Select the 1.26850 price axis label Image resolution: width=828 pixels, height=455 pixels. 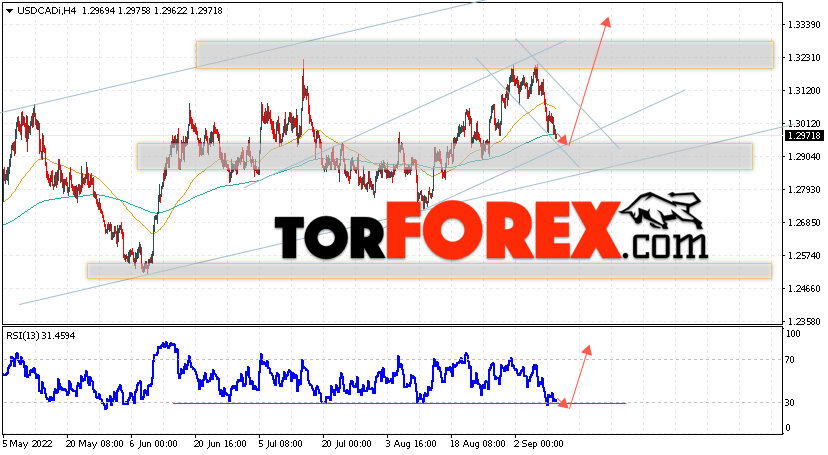click(x=804, y=223)
